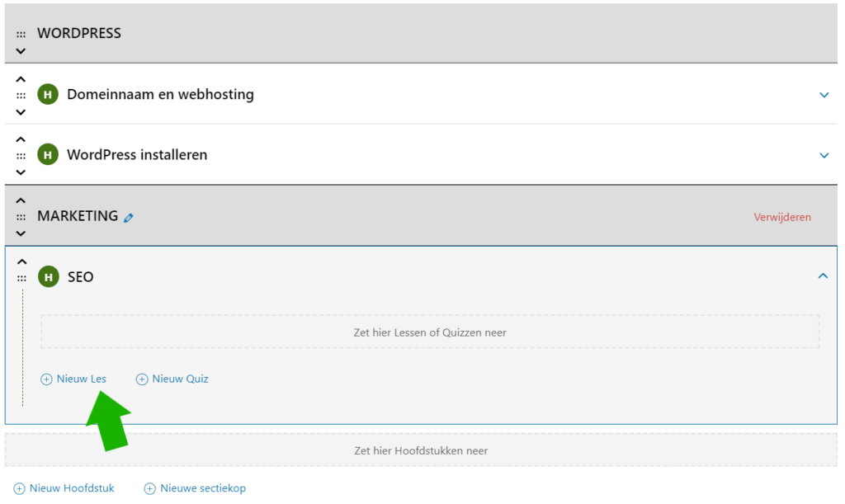
Task: Click the green H icon for SEO
Action: (49, 277)
